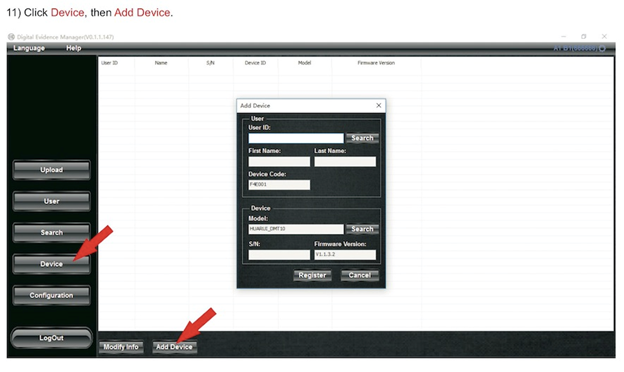Screen dimensions: 624x372
Task: Focus the User ID input field
Action: tap(296, 138)
